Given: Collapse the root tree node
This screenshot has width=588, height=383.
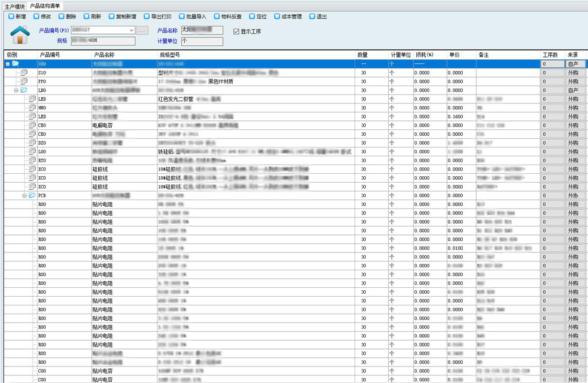Looking at the screenshot, I should 8,63.
